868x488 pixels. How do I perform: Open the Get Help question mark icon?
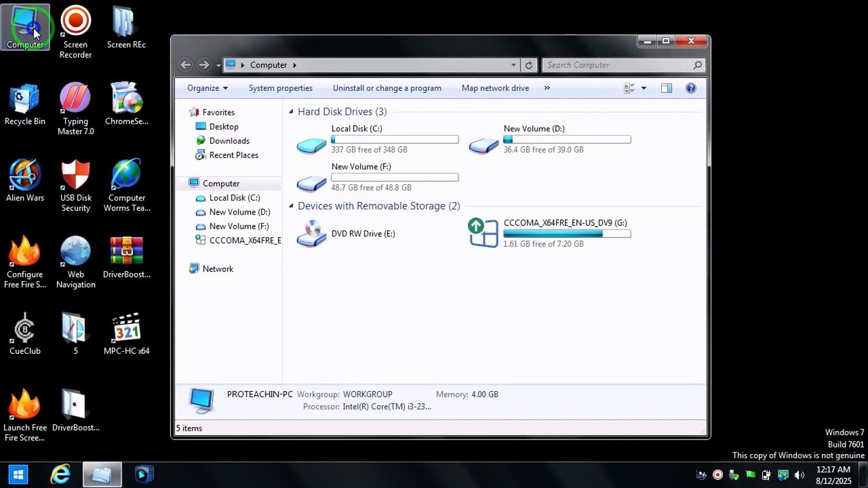coord(691,88)
